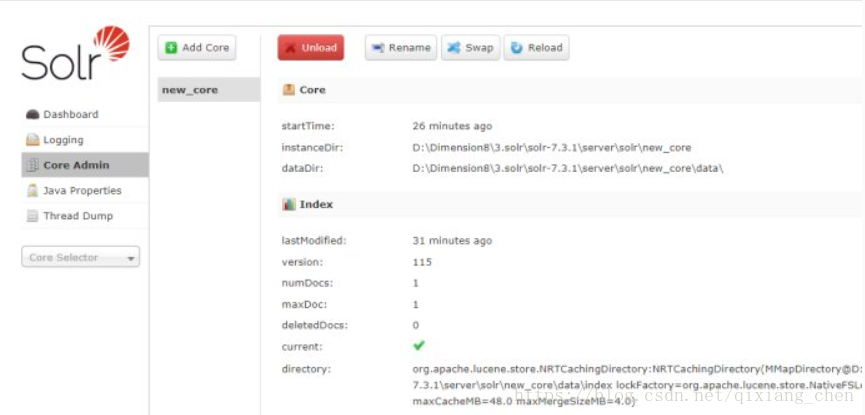Click the numDocs label

point(308,283)
